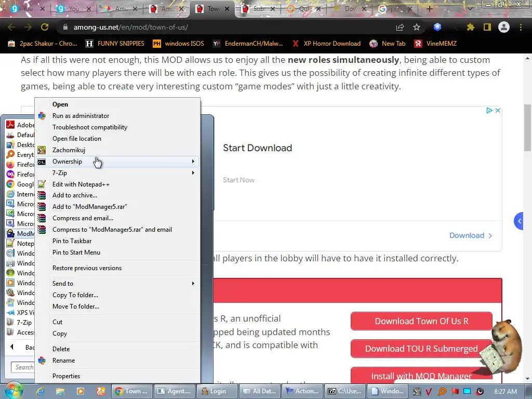Select Pin to Start Menu

(x=117, y=252)
